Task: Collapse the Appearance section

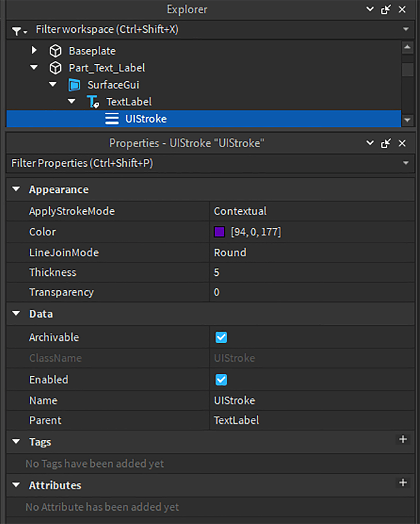Action: click(16, 189)
